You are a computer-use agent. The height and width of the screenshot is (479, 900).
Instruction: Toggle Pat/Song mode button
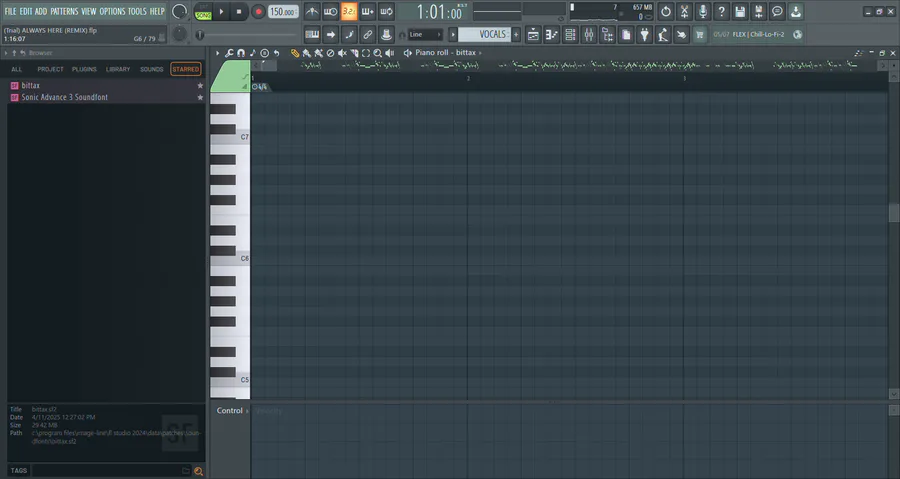(203, 11)
